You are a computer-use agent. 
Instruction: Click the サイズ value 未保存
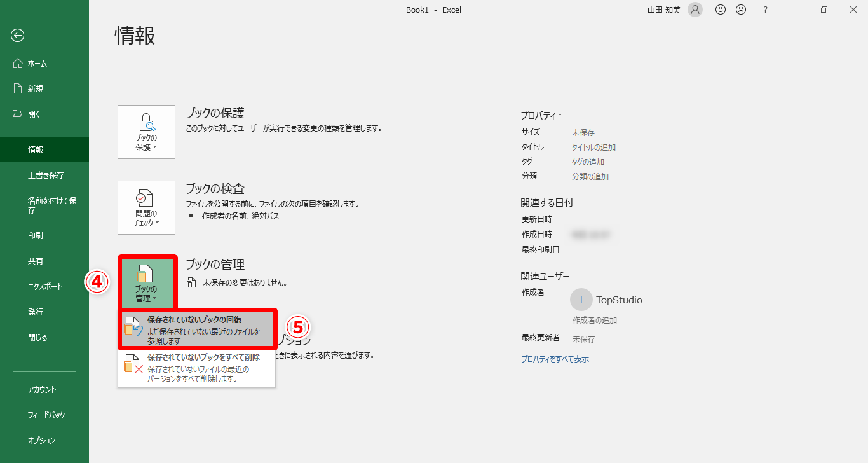tap(583, 132)
